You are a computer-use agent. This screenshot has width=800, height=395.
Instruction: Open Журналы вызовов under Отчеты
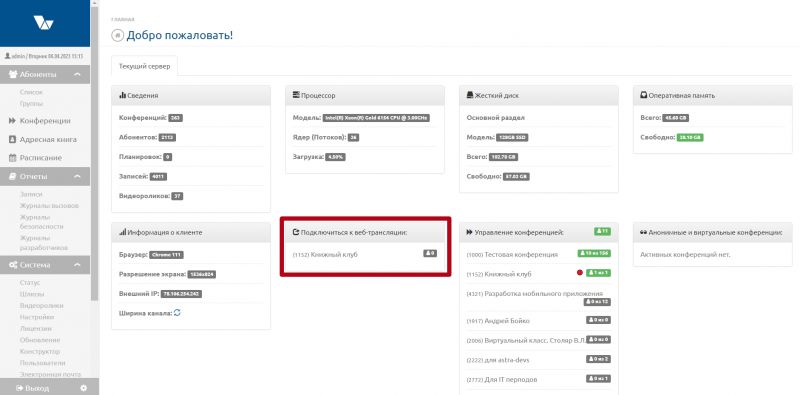[49, 206]
